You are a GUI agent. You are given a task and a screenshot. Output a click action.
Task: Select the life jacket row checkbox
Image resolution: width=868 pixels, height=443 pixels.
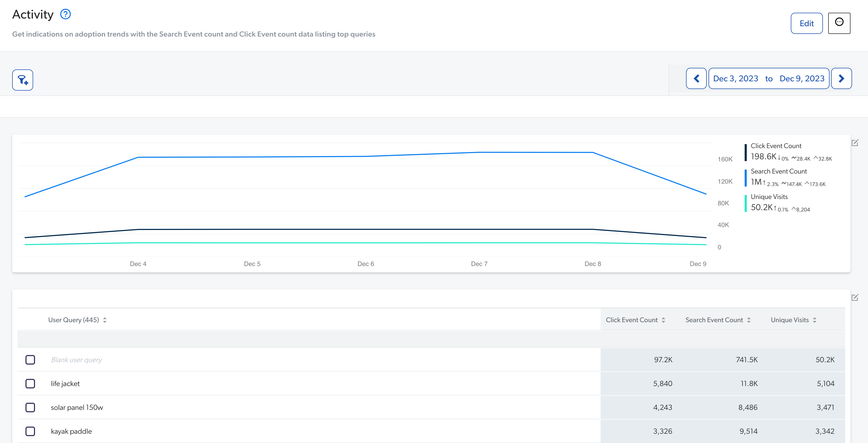pyautogui.click(x=30, y=383)
